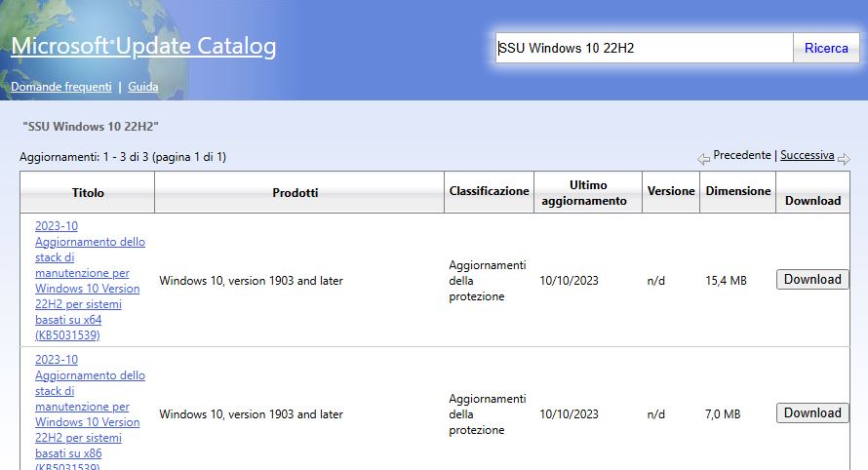Focus the search box containing SSU Windows 10 22H2
The image size is (868, 470).
click(645, 48)
